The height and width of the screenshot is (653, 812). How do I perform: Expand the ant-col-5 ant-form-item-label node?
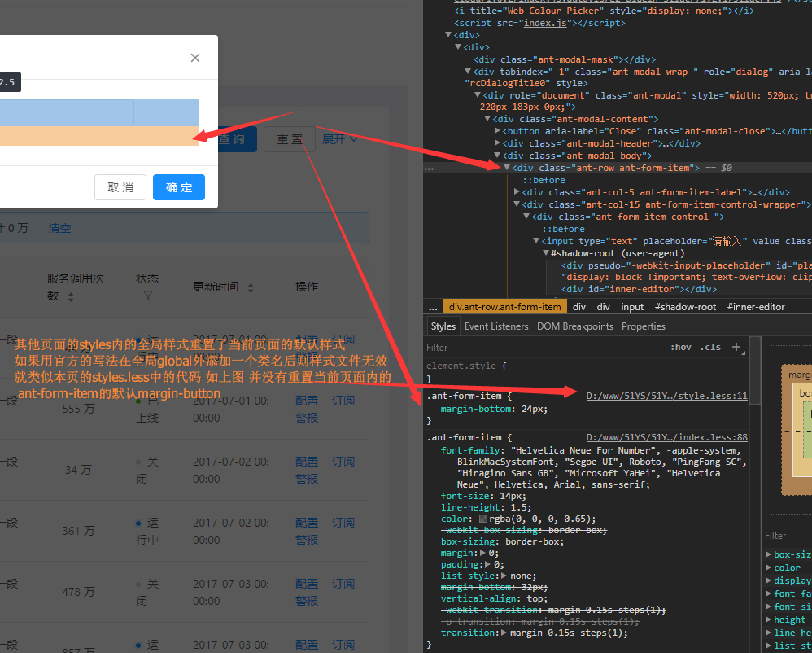[x=517, y=192]
